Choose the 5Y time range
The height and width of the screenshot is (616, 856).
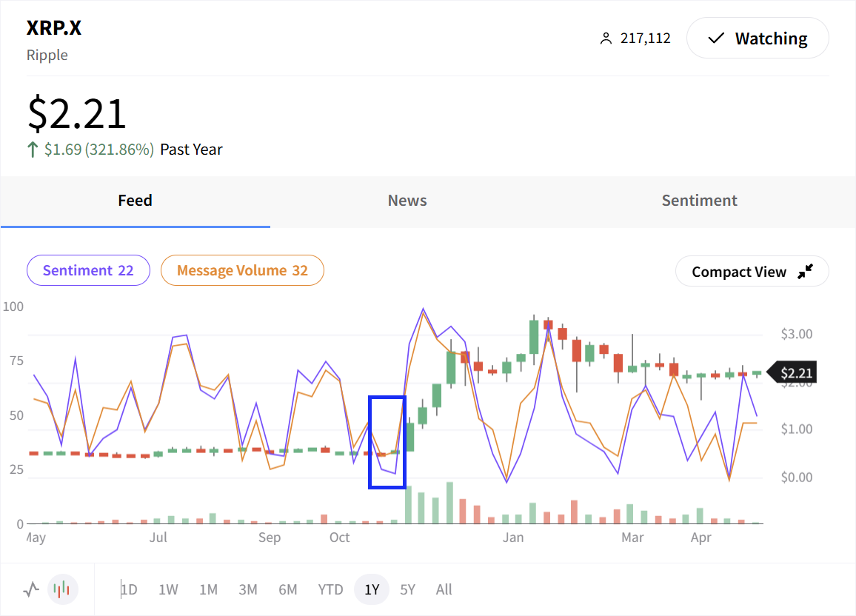408,589
